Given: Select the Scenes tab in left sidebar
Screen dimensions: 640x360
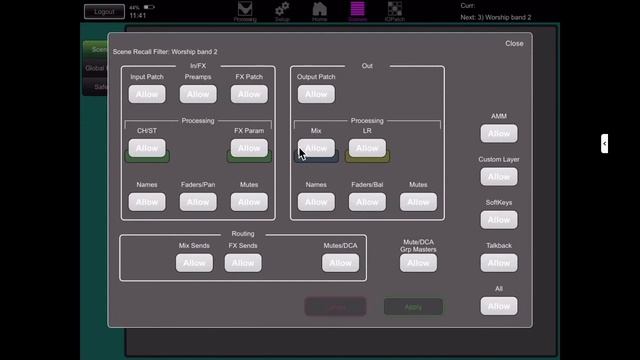Looking at the screenshot, I should coord(96,49).
